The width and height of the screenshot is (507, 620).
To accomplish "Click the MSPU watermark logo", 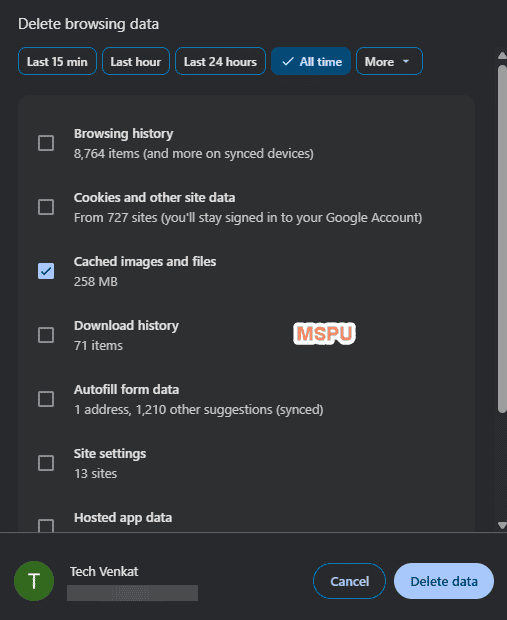I will click(324, 333).
